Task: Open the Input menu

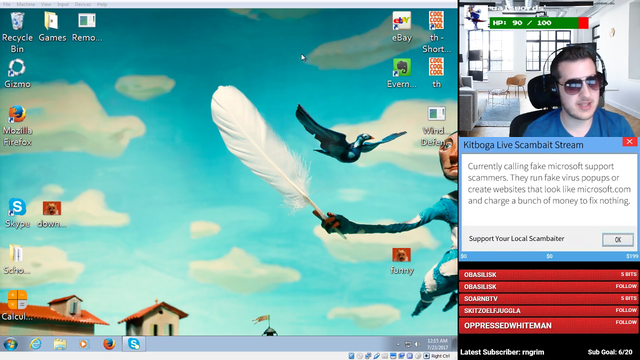Action: pyautogui.click(x=63, y=4)
